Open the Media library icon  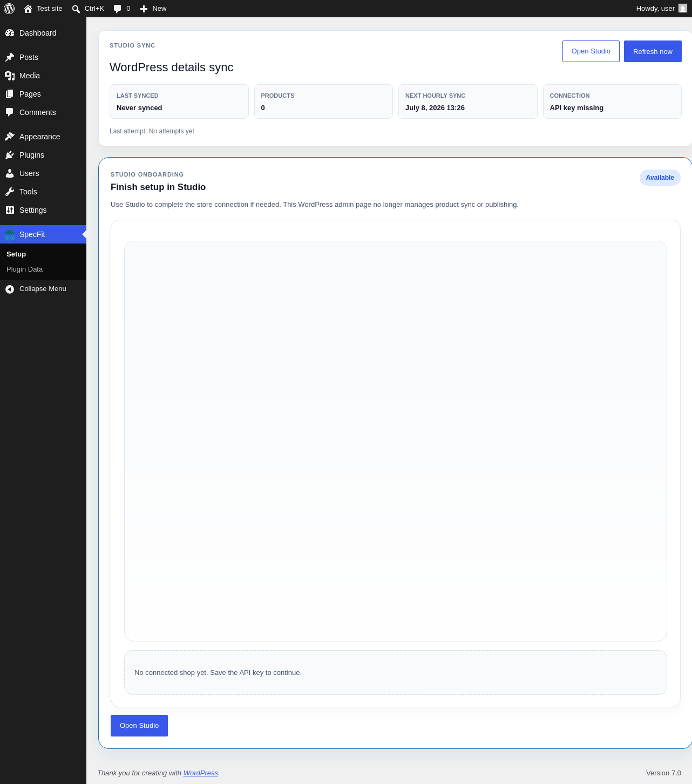coord(10,76)
